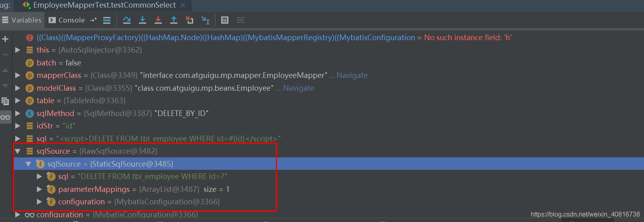Click Drop Frame icon
Screen dimensions: 644x222
coord(190,20)
